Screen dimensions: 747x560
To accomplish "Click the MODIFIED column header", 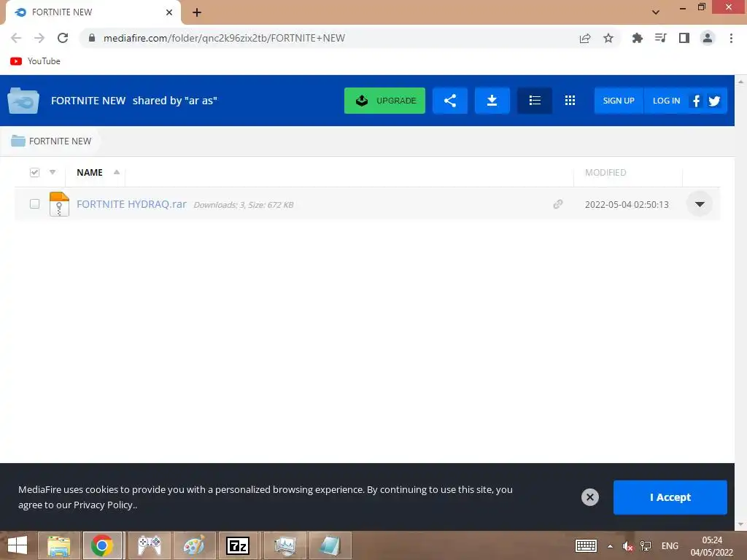I will (x=605, y=172).
